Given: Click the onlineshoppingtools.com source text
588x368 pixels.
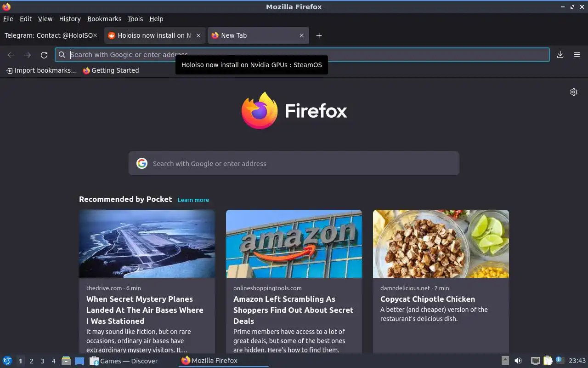Looking at the screenshot, I should pos(267,288).
